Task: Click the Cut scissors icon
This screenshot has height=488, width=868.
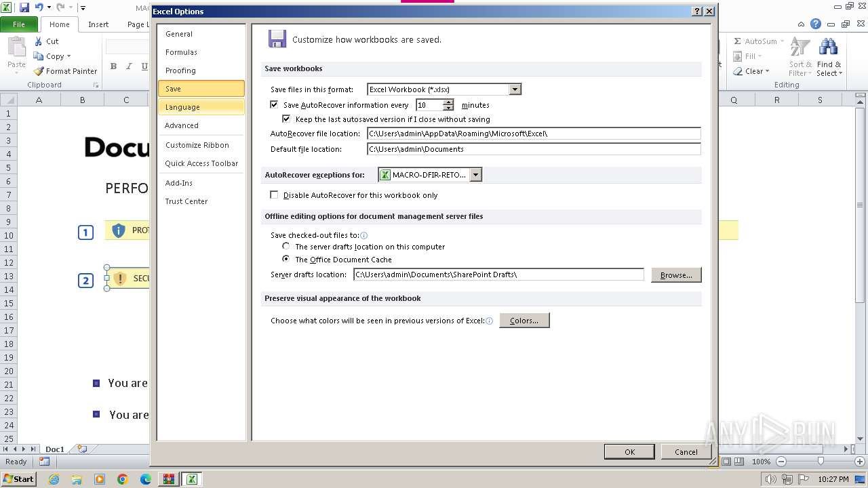Action: (39, 41)
